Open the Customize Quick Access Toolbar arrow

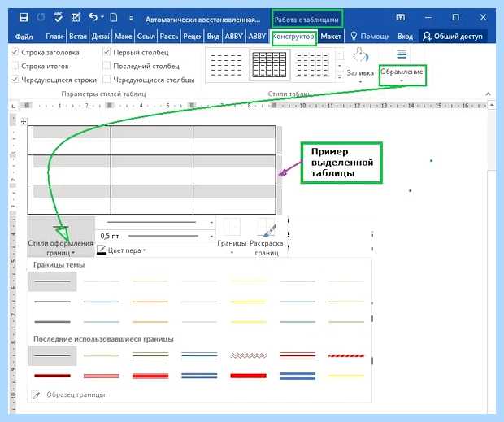(x=131, y=18)
